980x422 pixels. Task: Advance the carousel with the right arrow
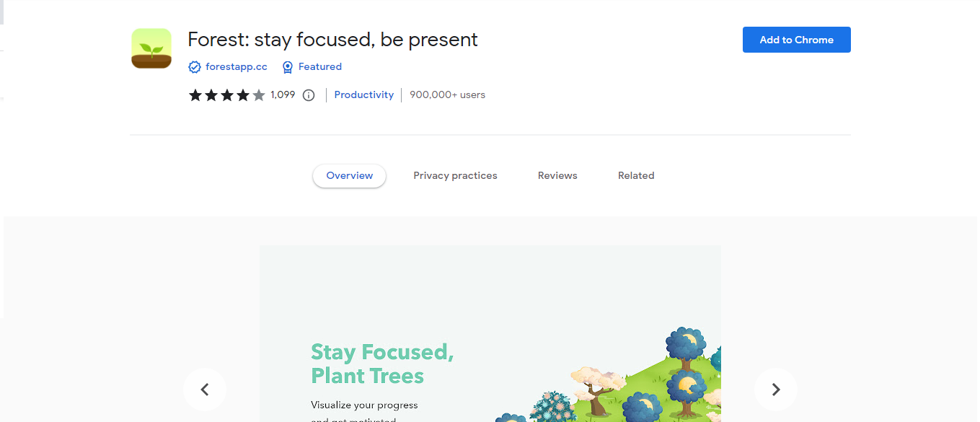click(775, 389)
